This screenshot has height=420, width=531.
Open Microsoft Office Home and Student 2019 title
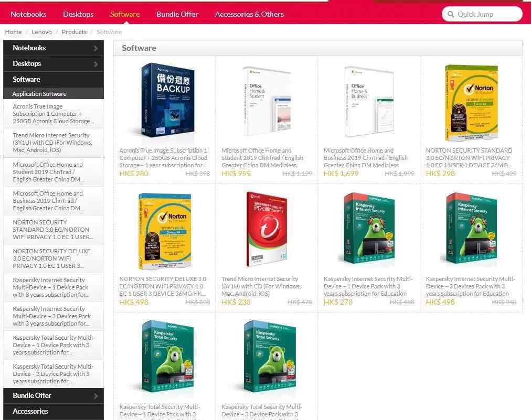click(262, 158)
